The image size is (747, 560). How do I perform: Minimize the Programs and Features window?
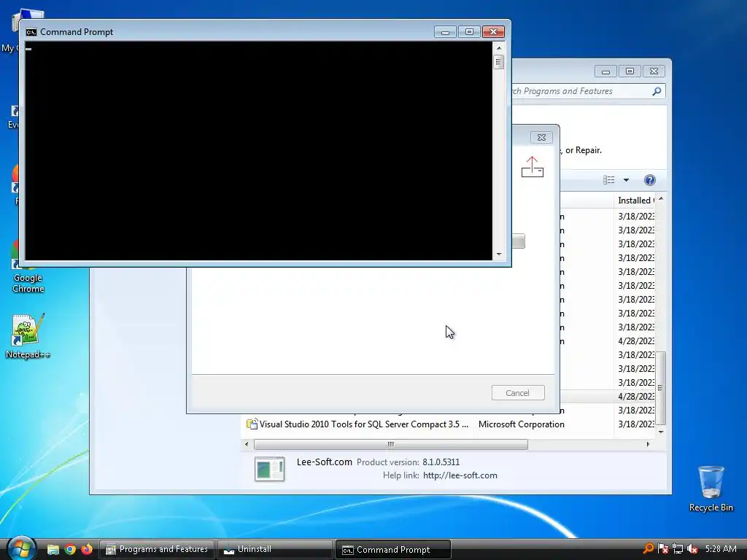(605, 71)
